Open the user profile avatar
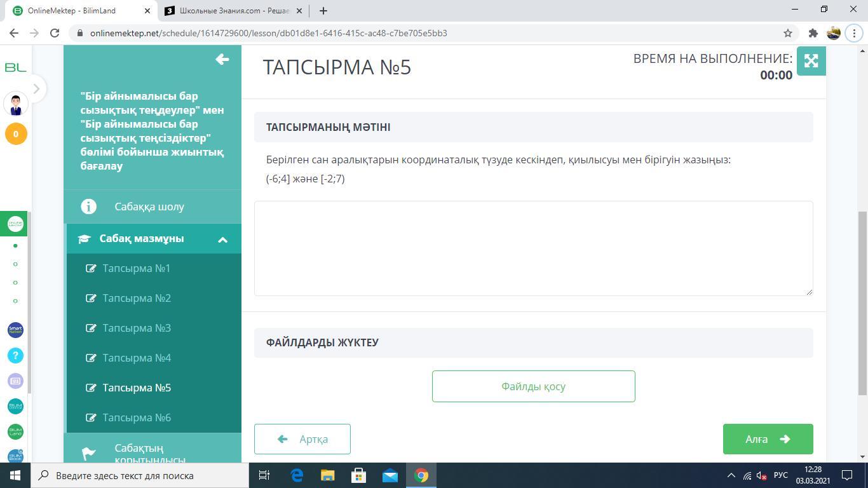The image size is (868, 488). coord(16,104)
